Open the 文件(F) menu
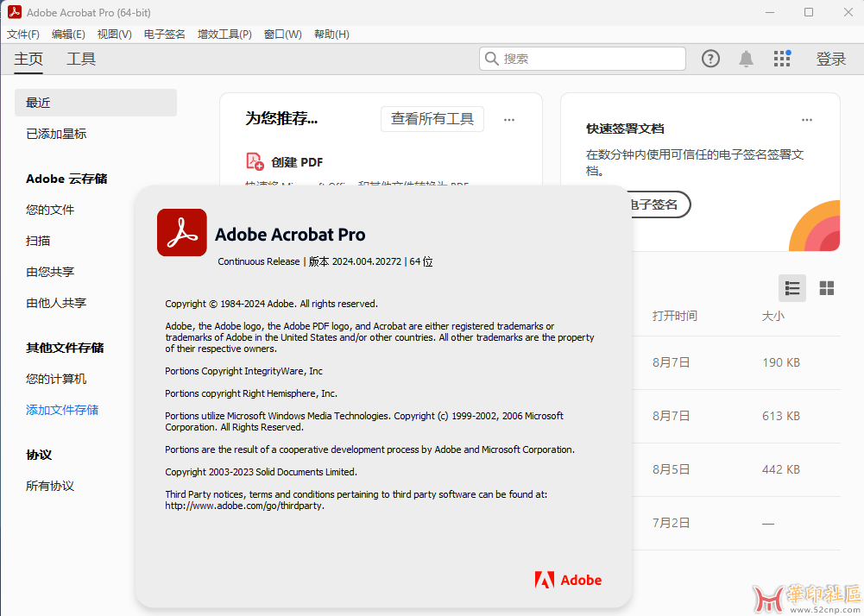This screenshot has height=616, width=864. [x=23, y=35]
